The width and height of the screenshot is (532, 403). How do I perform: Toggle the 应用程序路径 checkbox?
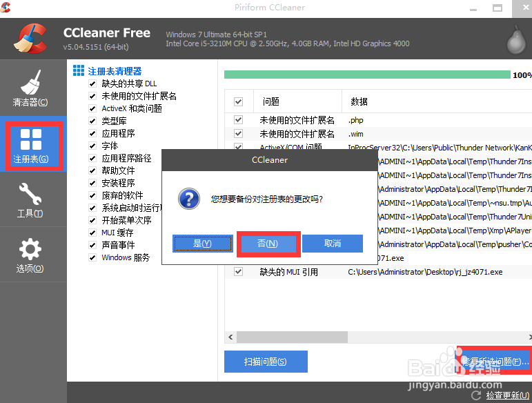(92, 158)
